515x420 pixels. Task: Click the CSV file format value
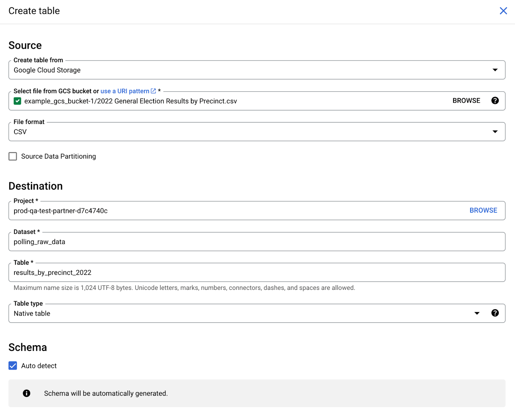[20, 132]
